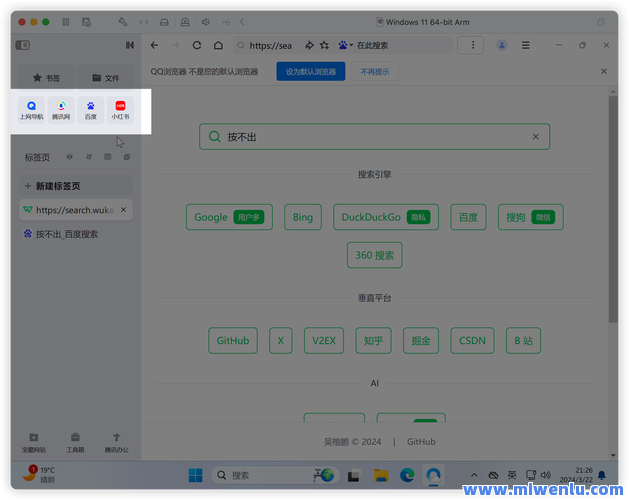
Task: Search with 搜狗
Action: point(530,217)
